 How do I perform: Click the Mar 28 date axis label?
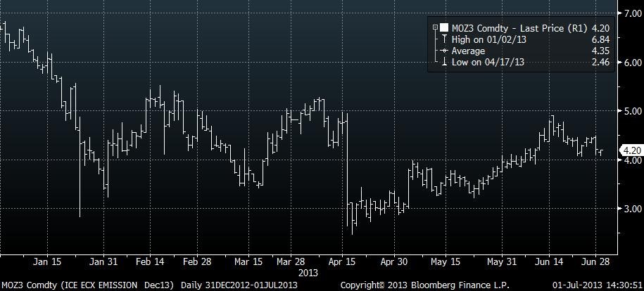pos(291,261)
